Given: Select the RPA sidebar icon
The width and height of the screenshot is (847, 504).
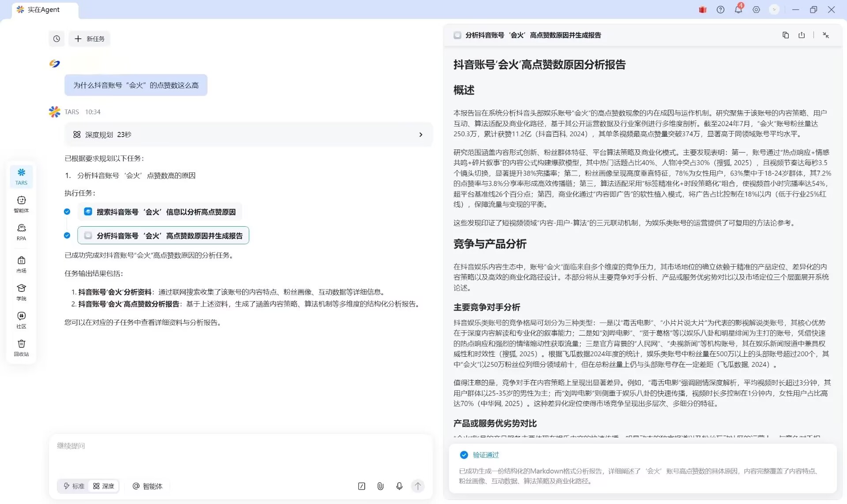Looking at the screenshot, I should tap(21, 232).
